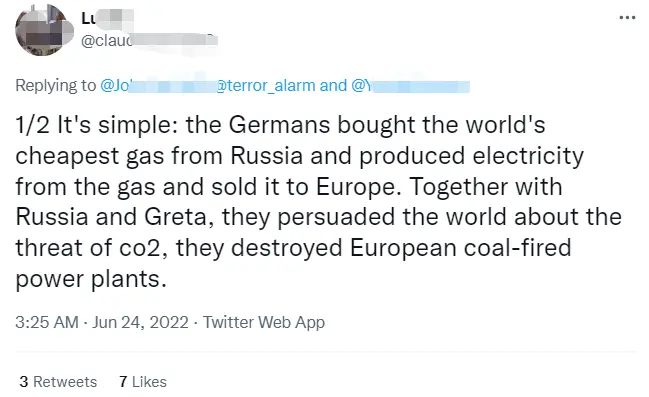Click the like count number 7
The height and width of the screenshot is (397, 649).
(123, 382)
